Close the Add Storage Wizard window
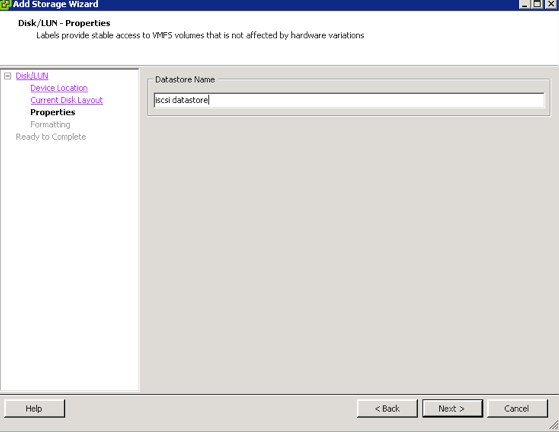Image resolution: width=559 pixels, height=432 pixels. (x=551, y=4)
